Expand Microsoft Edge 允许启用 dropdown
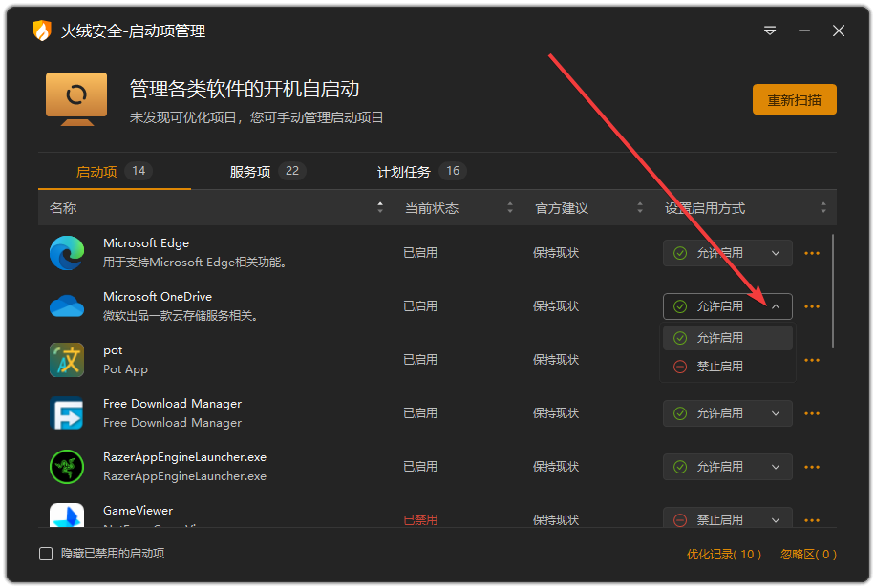The image size is (875, 588). pyautogui.click(x=728, y=253)
